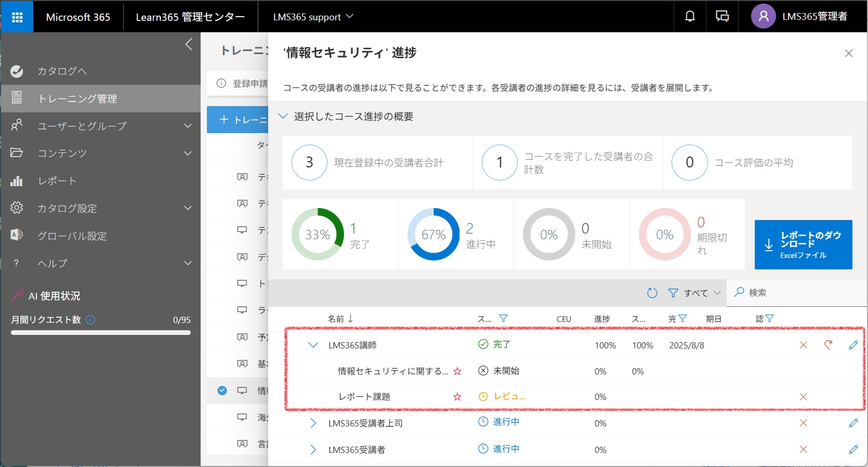This screenshot has height=467, width=868.
Task: Expand コンテンツ menu
Action: pos(101,153)
